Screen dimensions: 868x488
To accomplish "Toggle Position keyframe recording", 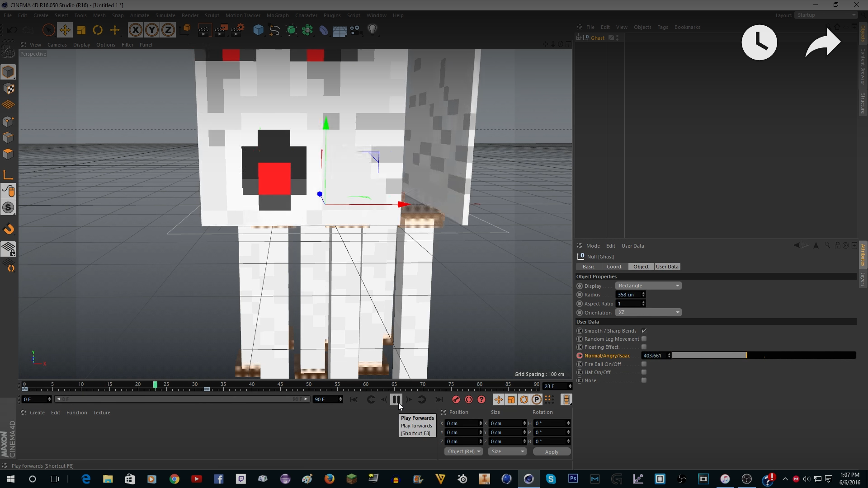I will [x=498, y=399].
